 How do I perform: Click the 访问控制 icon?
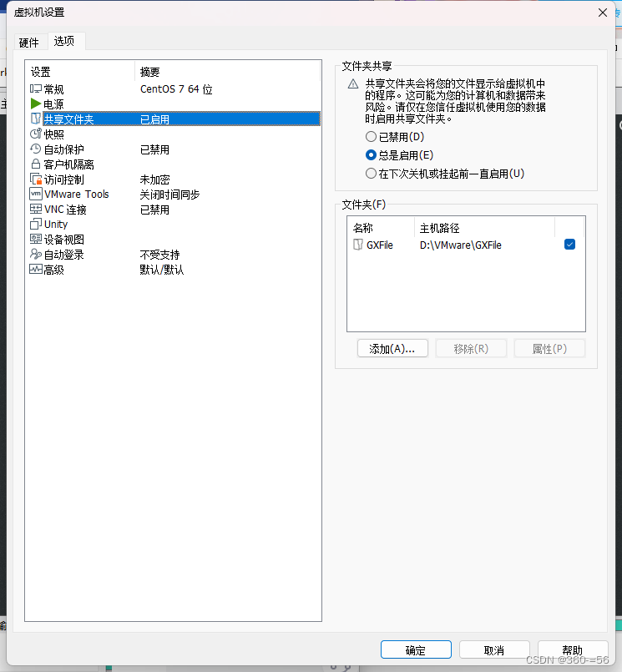tap(36, 179)
